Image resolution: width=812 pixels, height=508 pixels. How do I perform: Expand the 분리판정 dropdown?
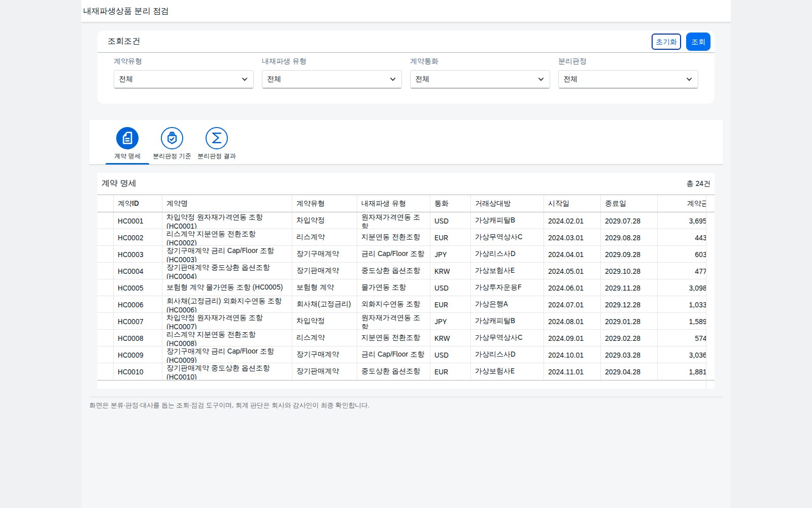(628, 79)
